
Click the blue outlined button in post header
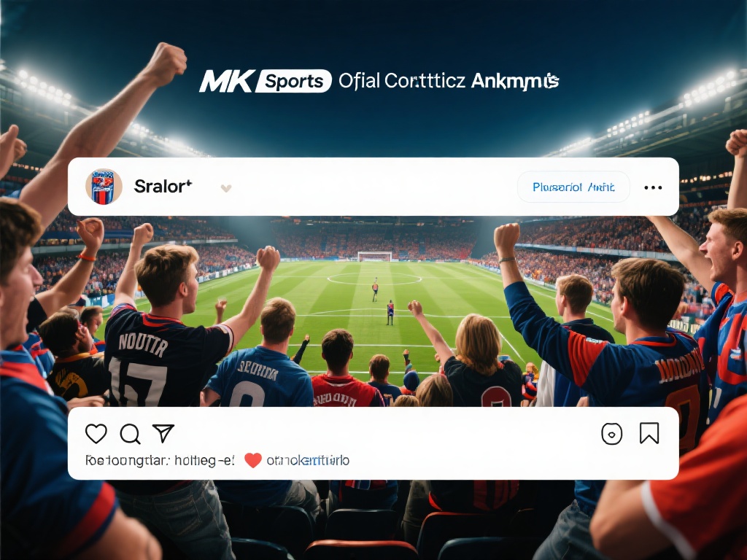(573, 187)
